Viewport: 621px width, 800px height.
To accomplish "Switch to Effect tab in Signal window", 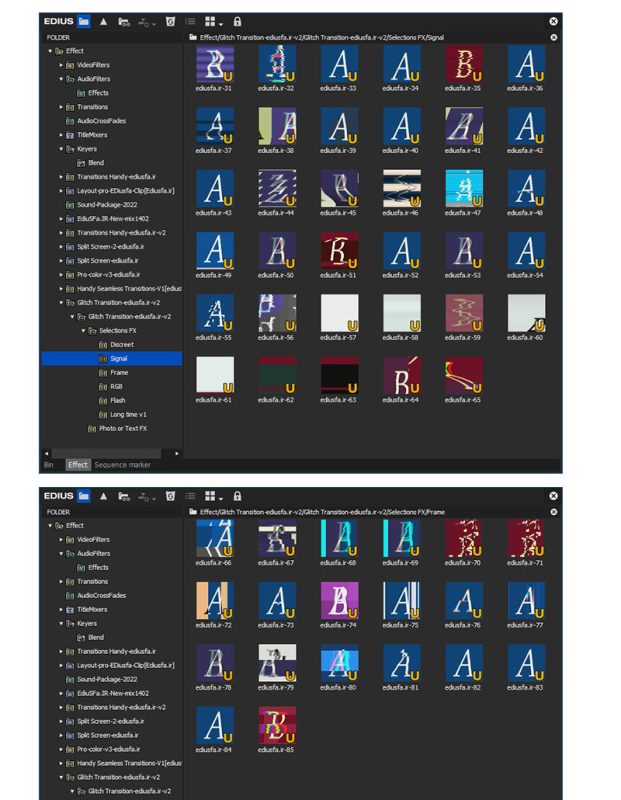I will click(78, 465).
